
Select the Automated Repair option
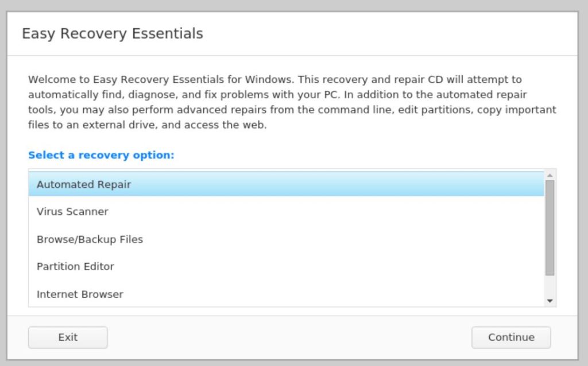84,184
